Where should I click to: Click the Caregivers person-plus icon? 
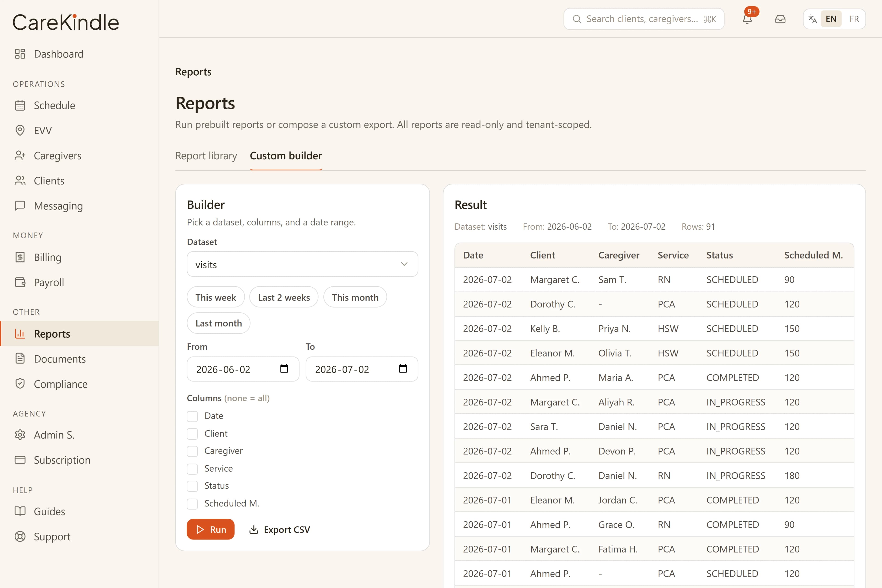pos(20,156)
